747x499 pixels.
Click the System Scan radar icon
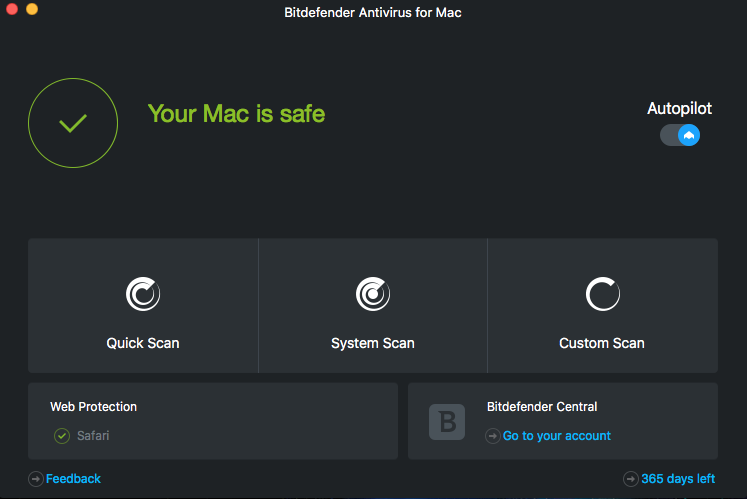pos(373,294)
